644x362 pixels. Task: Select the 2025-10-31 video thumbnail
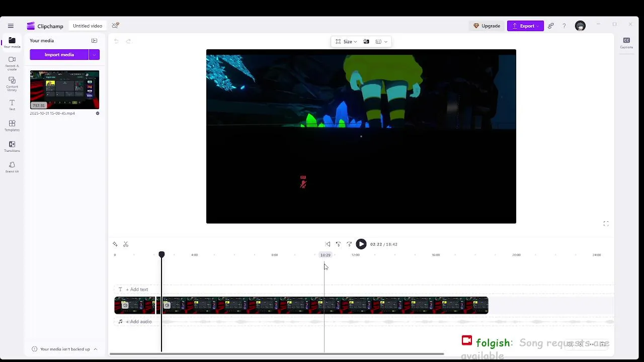64,89
